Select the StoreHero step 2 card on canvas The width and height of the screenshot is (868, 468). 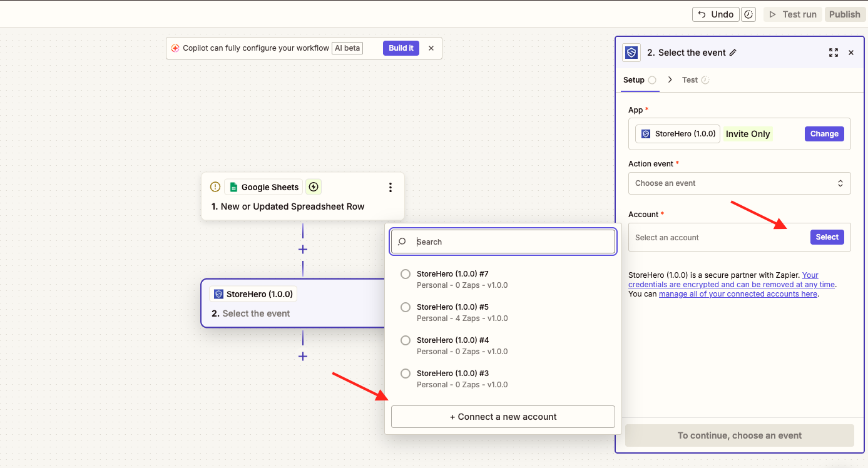(294, 303)
